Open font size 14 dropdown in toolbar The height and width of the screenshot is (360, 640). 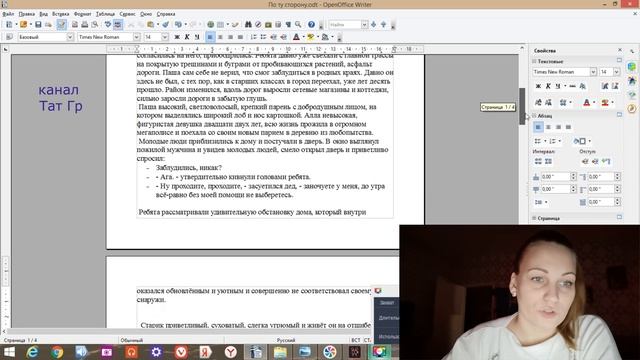(x=165, y=37)
